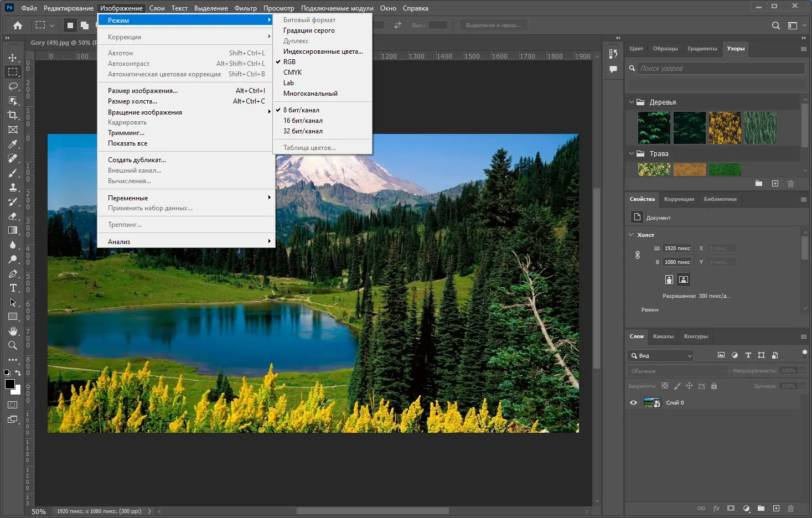
Task: Collapse the Трава pattern group
Action: click(632, 154)
